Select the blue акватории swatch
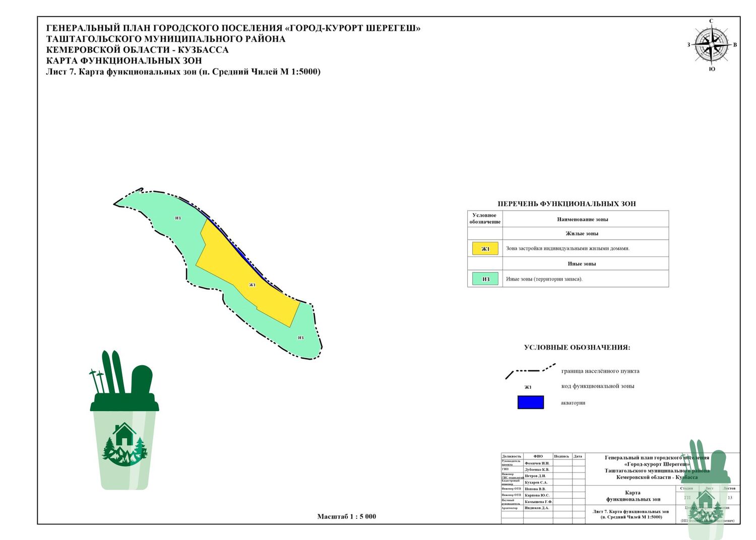Viewport: 756px width, 540px height. pyautogui.click(x=530, y=402)
